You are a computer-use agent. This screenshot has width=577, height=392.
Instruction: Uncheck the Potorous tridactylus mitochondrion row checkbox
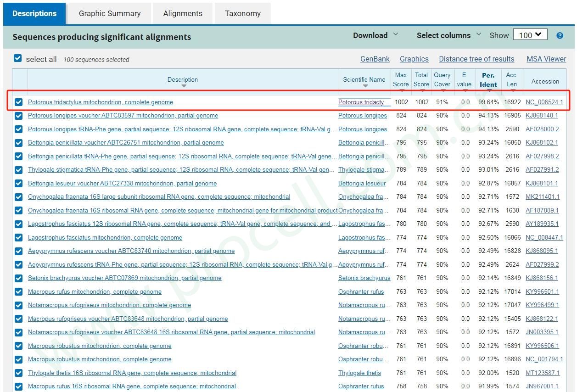pos(18,102)
